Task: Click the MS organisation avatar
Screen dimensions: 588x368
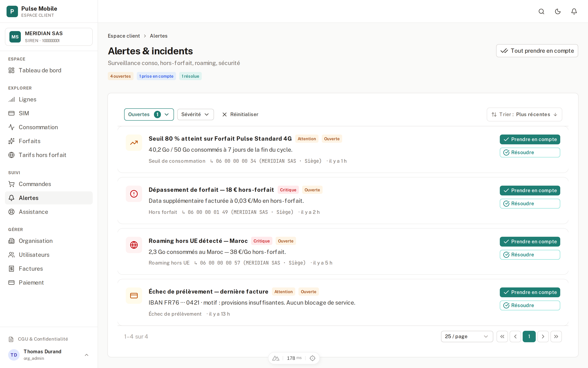Action: click(15, 37)
